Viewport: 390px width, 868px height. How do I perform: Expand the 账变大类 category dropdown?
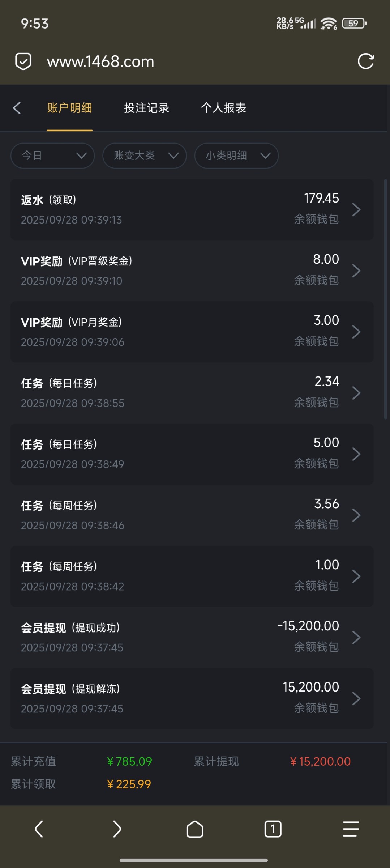145,156
